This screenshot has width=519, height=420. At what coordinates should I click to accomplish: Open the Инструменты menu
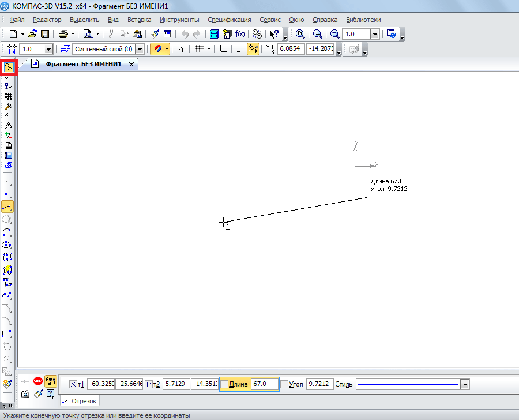[x=180, y=20]
